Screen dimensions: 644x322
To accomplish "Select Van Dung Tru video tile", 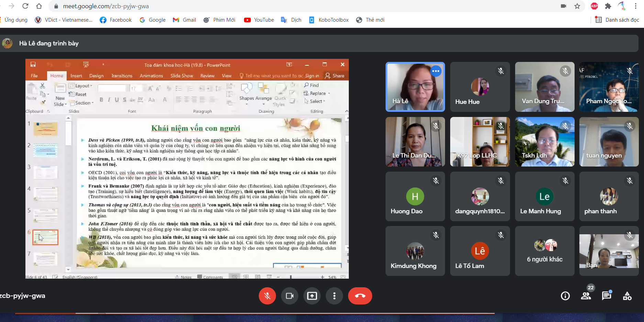I will point(545,87).
